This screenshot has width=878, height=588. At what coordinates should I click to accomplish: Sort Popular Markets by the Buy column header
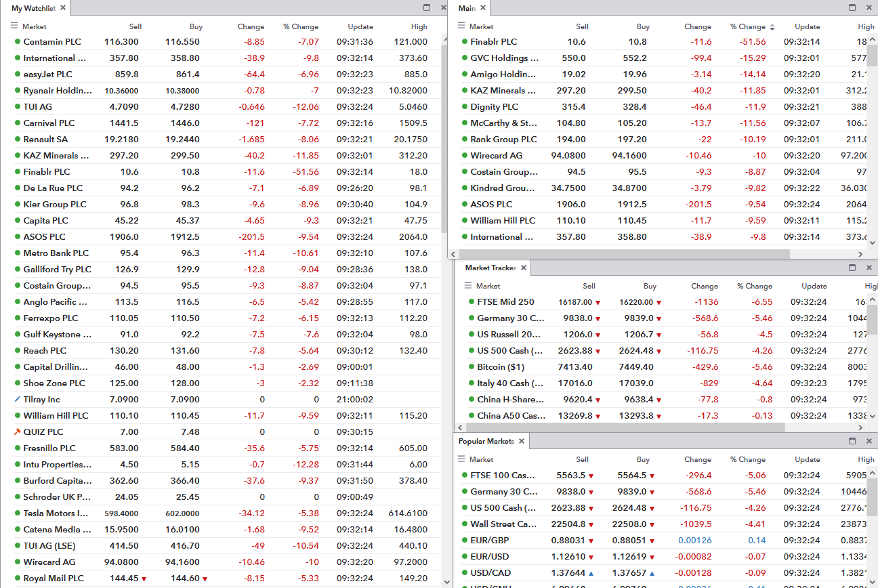pos(644,459)
